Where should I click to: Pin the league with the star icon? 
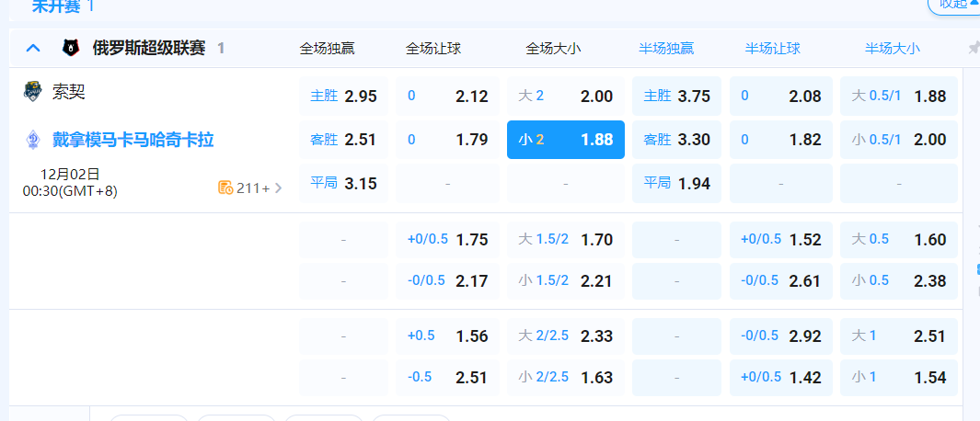coord(974,48)
